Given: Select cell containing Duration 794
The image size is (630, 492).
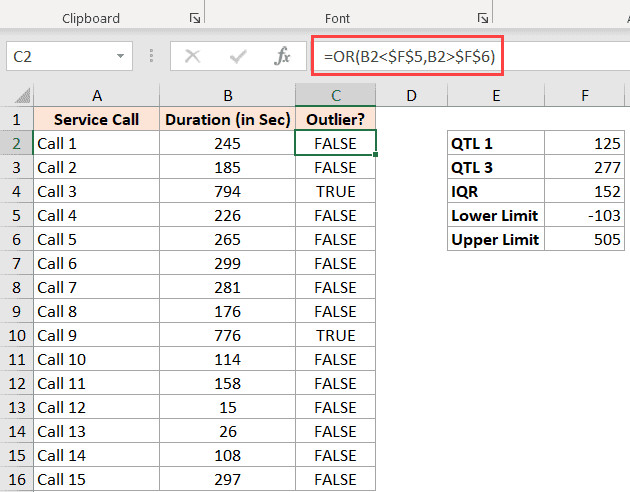Looking at the screenshot, I should click(227, 191).
